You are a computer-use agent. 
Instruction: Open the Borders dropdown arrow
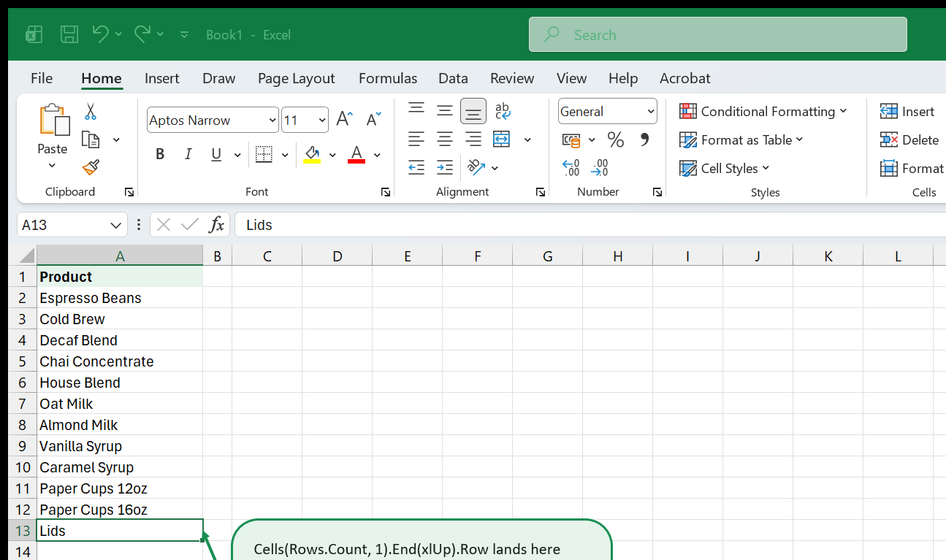pyautogui.click(x=285, y=155)
